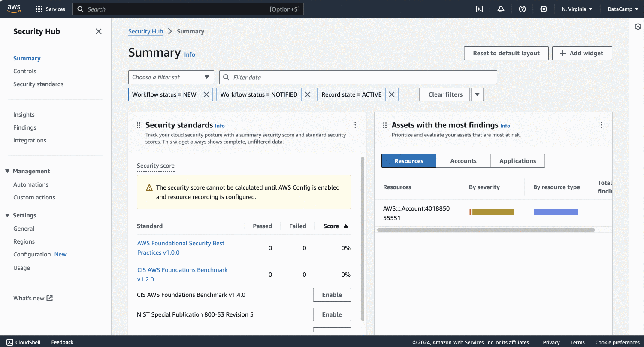Open Usage settings

click(x=22, y=268)
